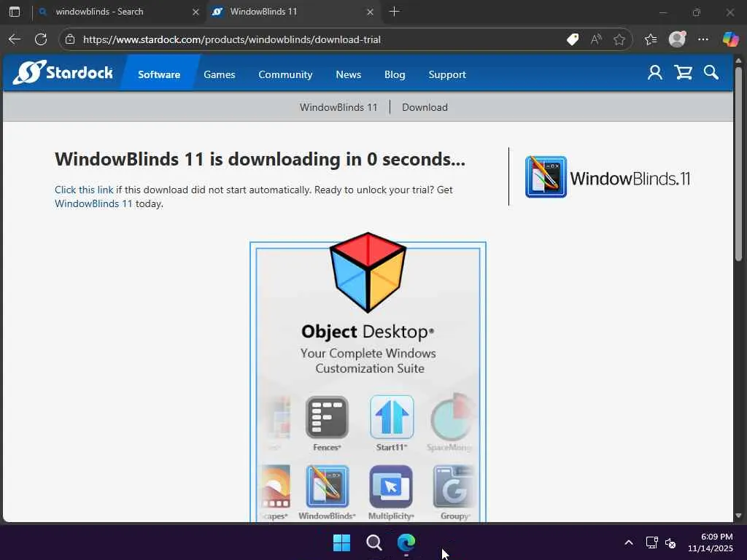Click the Object Desktop heading text
Image resolution: width=747 pixels, height=560 pixels.
pos(368,332)
